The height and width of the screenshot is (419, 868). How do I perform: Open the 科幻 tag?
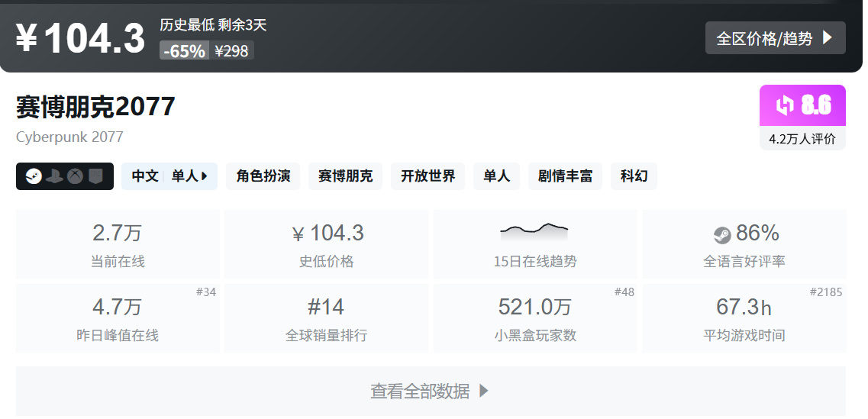click(x=634, y=176)
